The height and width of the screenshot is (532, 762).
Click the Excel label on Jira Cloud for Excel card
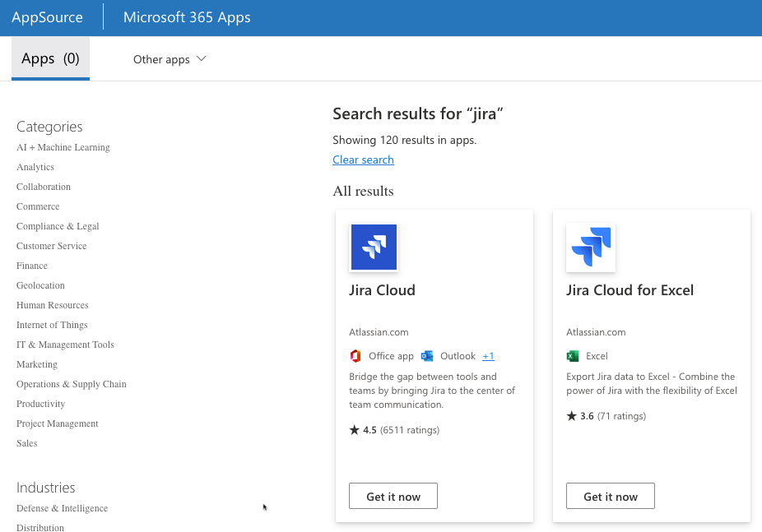597,356
